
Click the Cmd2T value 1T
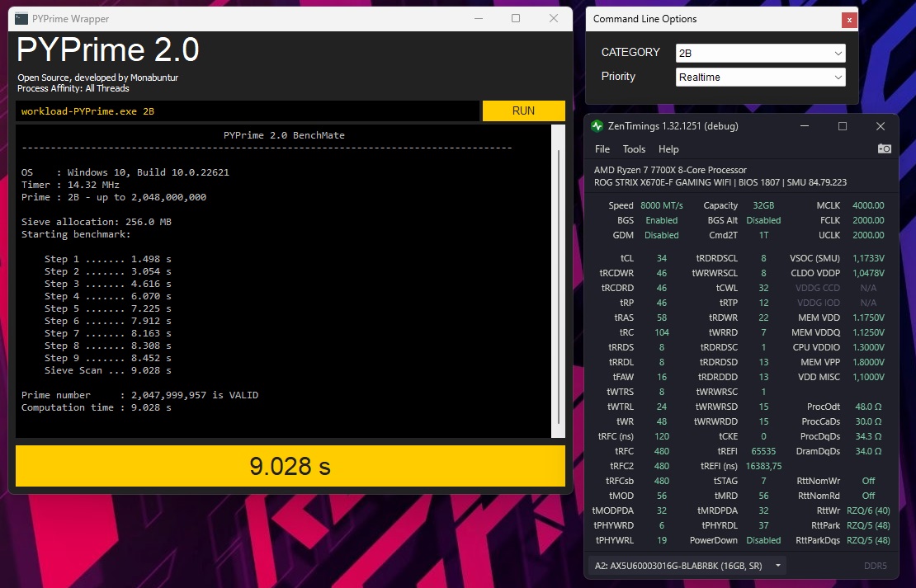[763, 235]
